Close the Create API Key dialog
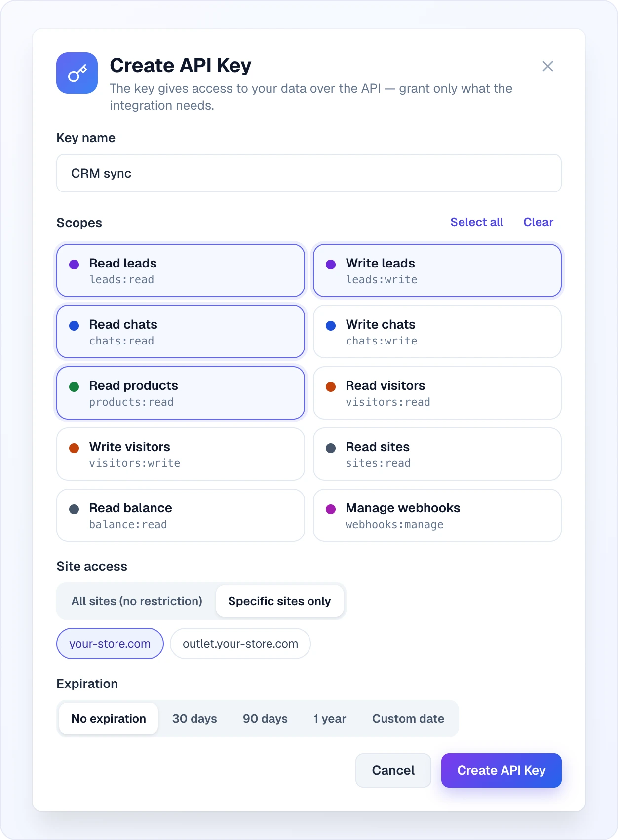 (547, 66)
